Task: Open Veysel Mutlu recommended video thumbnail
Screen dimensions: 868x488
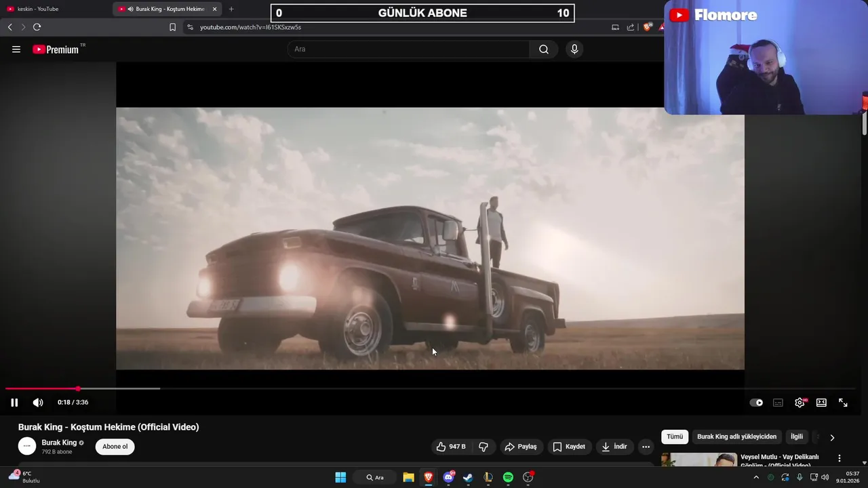Action: click(699, 460)
